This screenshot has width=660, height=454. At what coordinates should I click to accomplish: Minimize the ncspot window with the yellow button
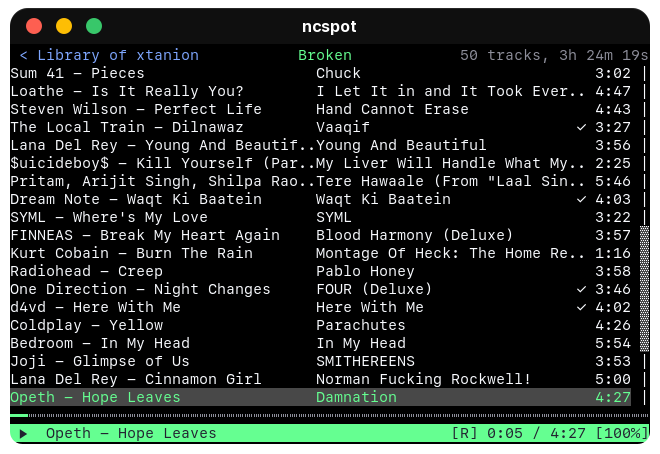coord(64,26)
